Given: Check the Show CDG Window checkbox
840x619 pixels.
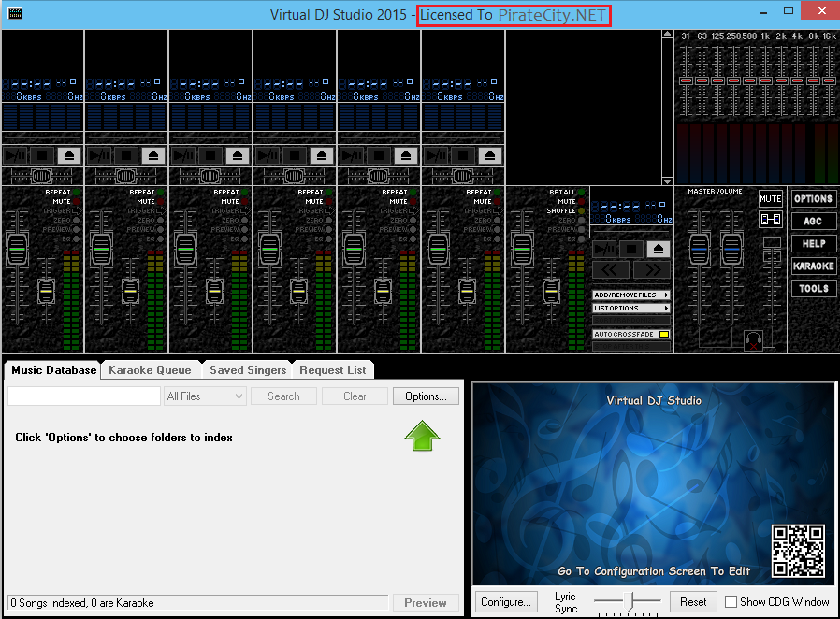Looking at the screenshot, I should [731, 602].
